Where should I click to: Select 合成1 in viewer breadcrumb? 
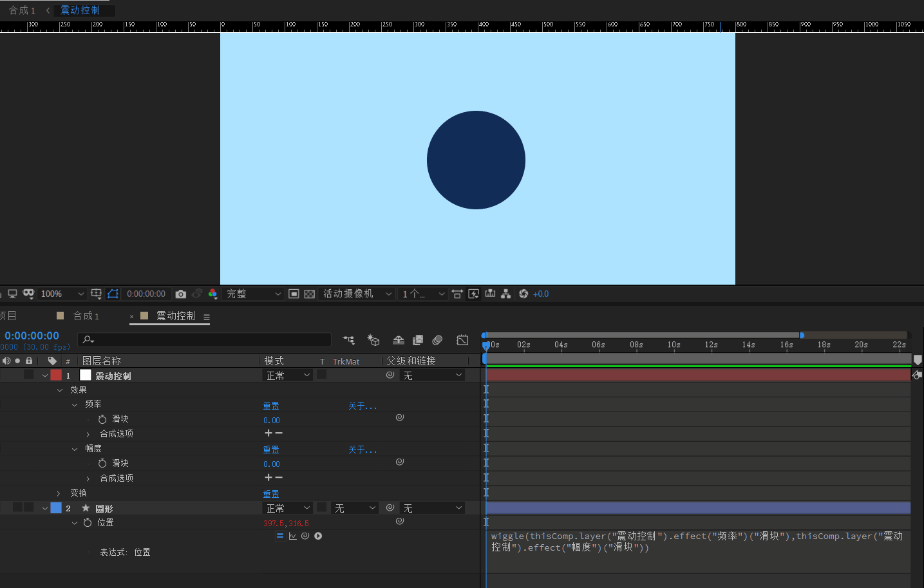click(22, 10)
